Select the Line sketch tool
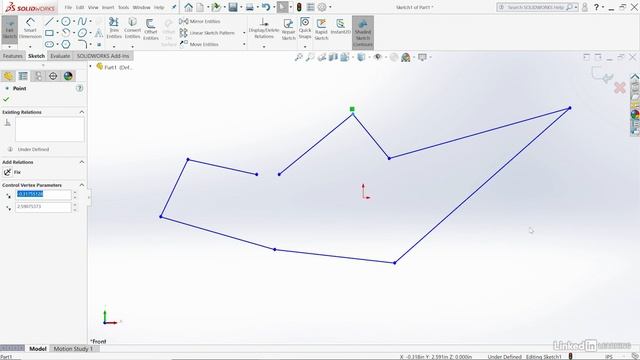The width and height of the screenshot is (640, 360). (x=49, y=22)
